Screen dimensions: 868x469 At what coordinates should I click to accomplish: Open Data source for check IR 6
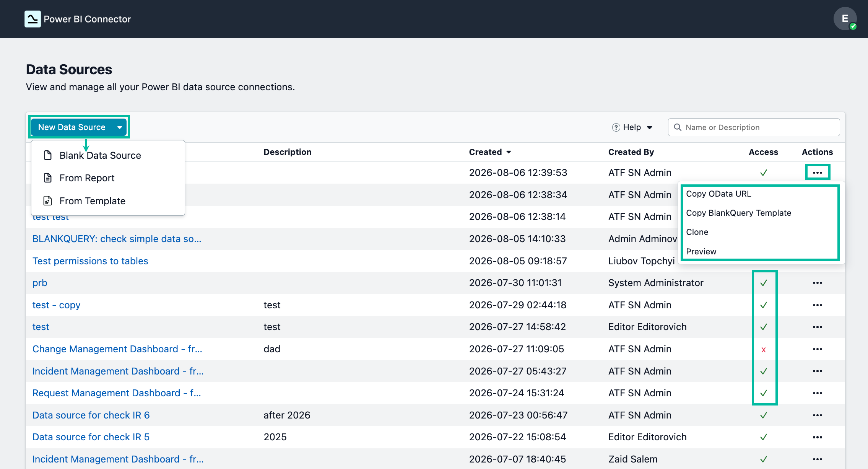(91, 415)
